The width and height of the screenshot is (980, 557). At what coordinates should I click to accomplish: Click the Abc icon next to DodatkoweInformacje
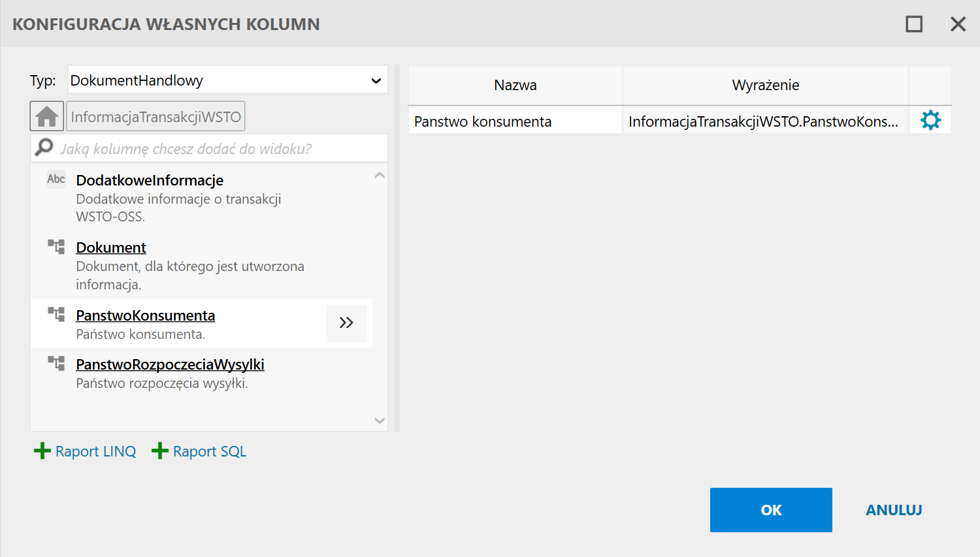[56, 179]
